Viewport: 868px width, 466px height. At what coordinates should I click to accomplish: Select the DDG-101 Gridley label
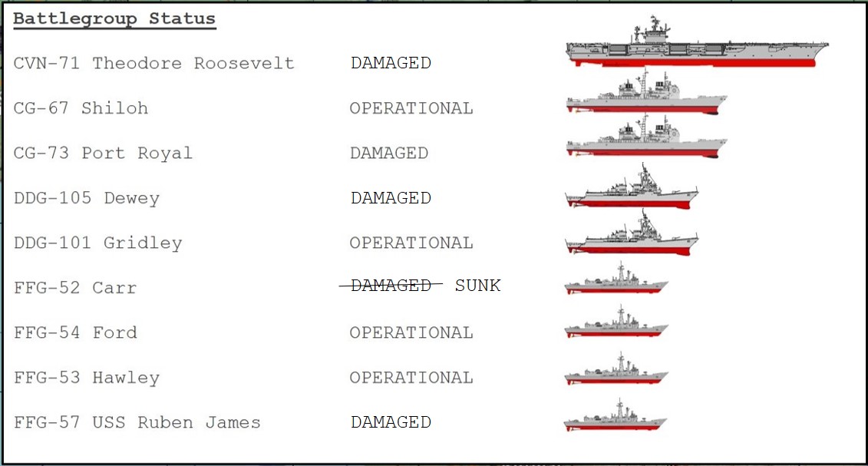tap(97, 243)
